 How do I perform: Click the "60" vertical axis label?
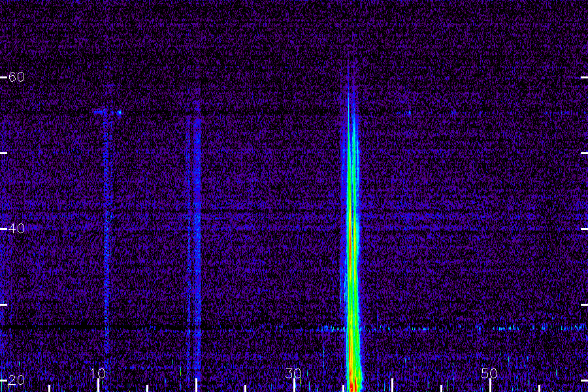pos(16,77)
